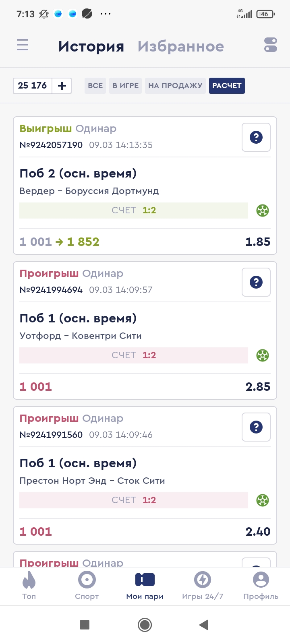
Task: Select the ВСЕ filter
Action: click(95, 86)
